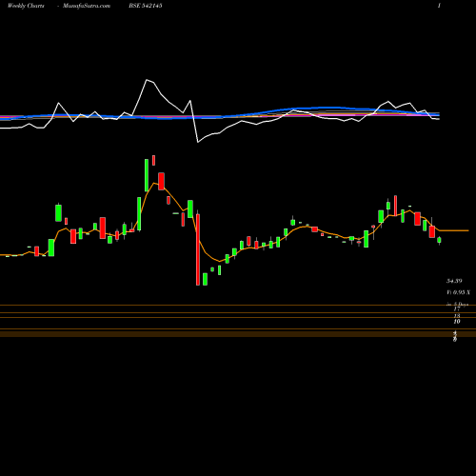Click the '10' level label
The width and height of the screenshot is (476, 476).
click(457, 322)
